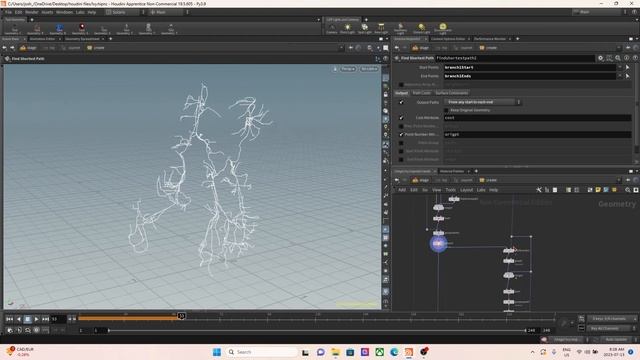Open Windows Start menu
This screenshot has width=640, height=360.
click(217, 352)
